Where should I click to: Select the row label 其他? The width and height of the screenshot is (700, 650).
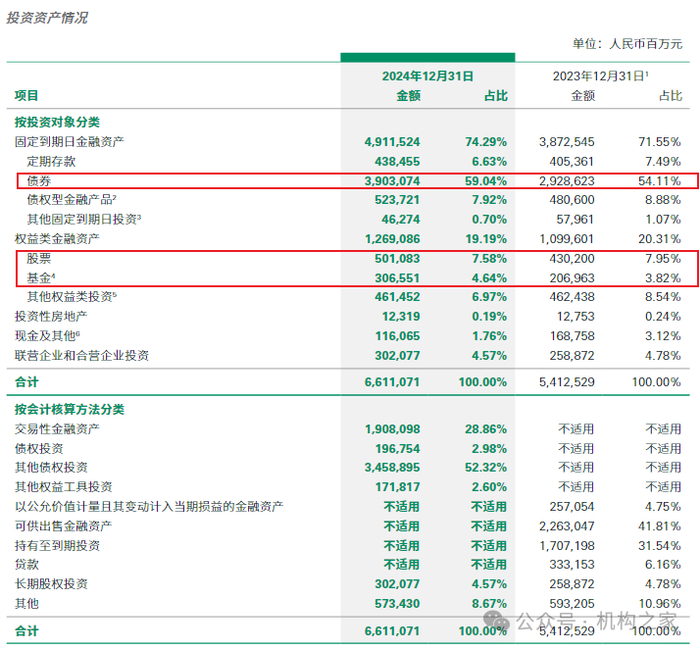(26, 604)
